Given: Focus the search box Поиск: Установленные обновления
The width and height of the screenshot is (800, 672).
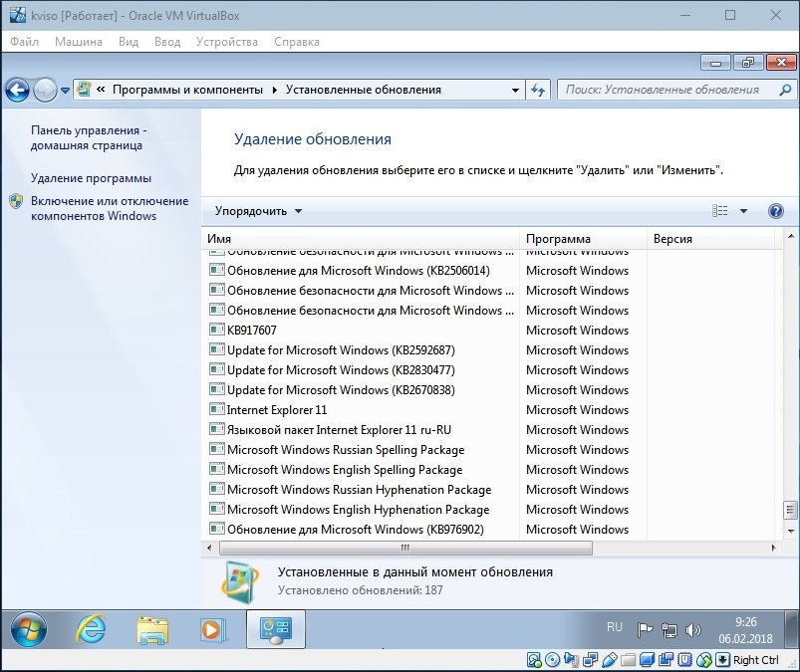Looking at the screenshot, I should tap(668, 91).
